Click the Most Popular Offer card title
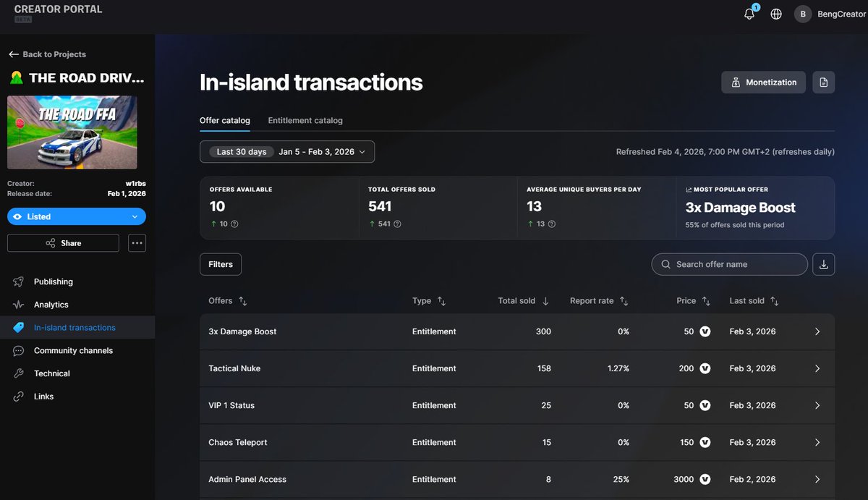This screenshot has width=868, height=500. [740, 208]
